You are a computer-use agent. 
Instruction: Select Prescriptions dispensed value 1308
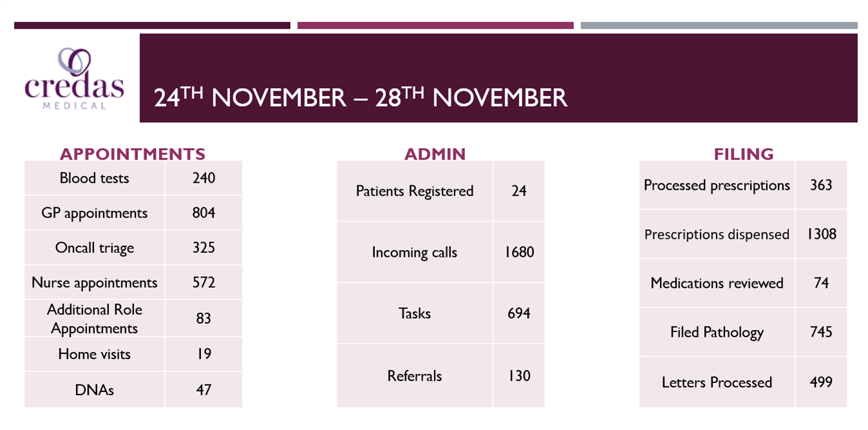(x=821, y=234)
